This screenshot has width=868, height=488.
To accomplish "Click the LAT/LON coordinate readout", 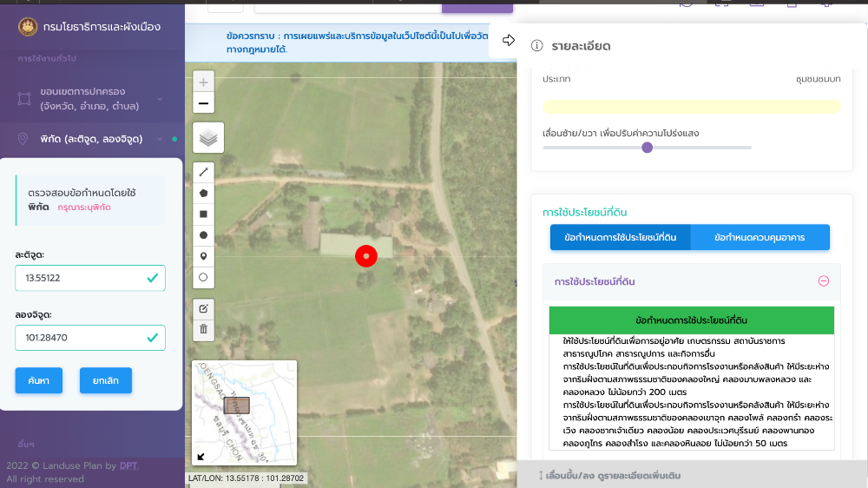I will pyautogui.click(x=246, y=478).
